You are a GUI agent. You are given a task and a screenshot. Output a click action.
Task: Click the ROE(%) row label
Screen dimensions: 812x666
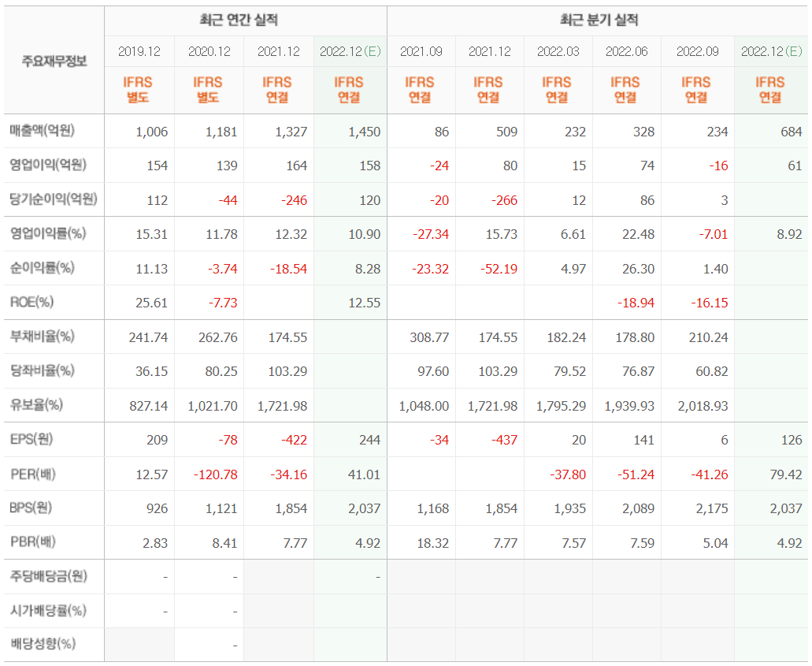click(32, 302)
